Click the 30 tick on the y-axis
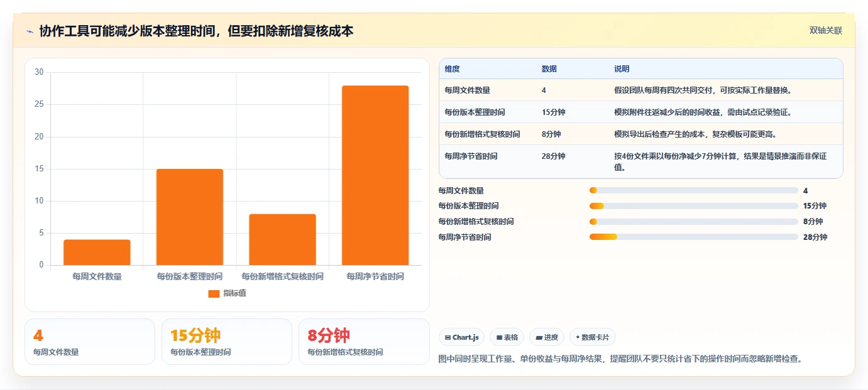Image resolution: width=868 pixels, height=390 pixels. (x=39, y=72)
